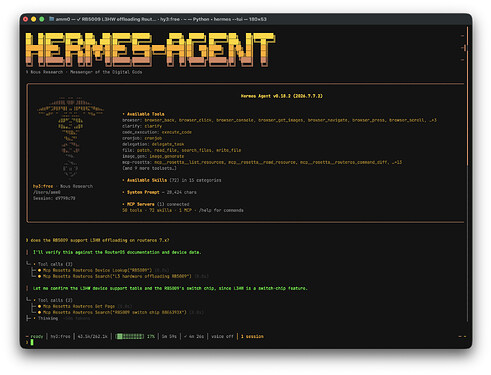Viewport: 491px width, 375px height.
Task: Click the Hermes ASCII-art caduceus logo
Action: (70, 137)
